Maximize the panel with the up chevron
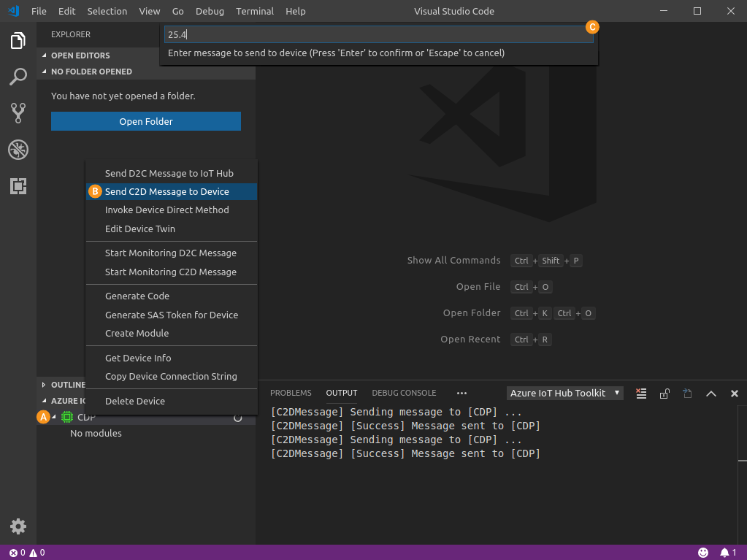747x560 pixels. pos(710,394)
